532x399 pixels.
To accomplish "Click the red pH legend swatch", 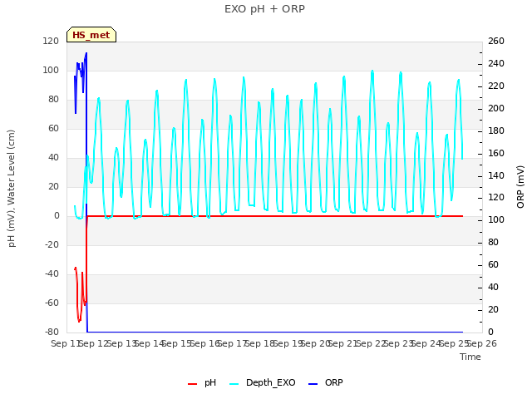I will [192, 384].
